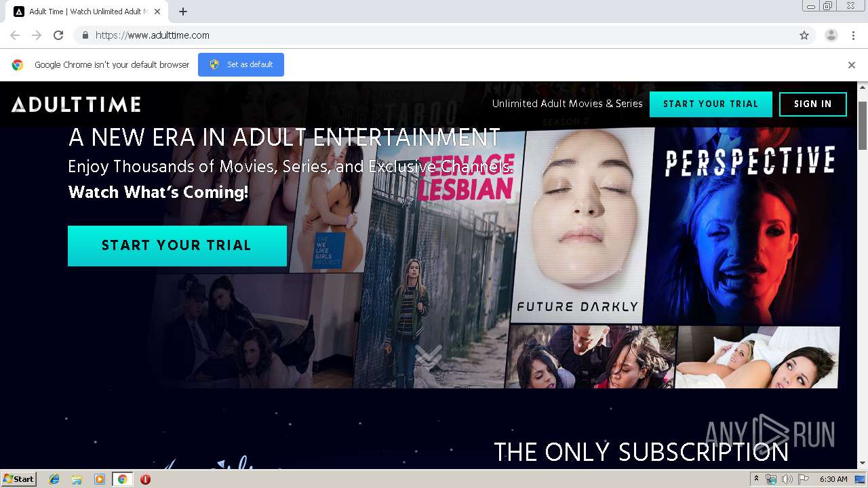Click the Adult Time site logo
This screenshot has height=488, width=868.
[x=76, y=104]
